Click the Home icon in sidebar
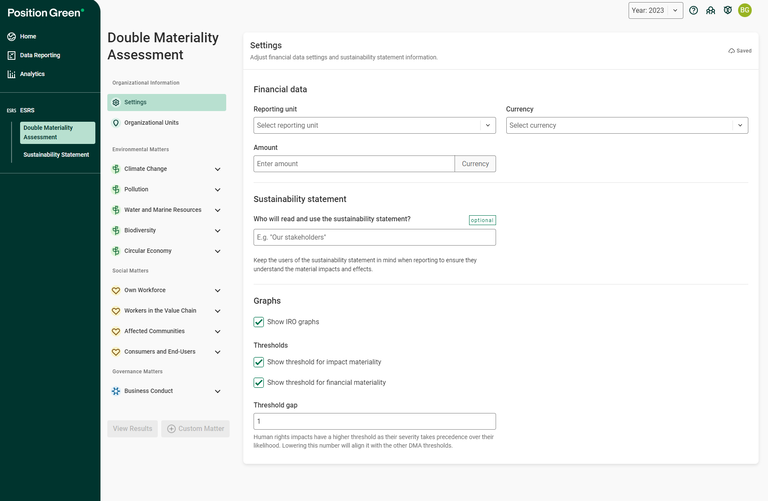 pyautogui.click(x=11, y=36)
